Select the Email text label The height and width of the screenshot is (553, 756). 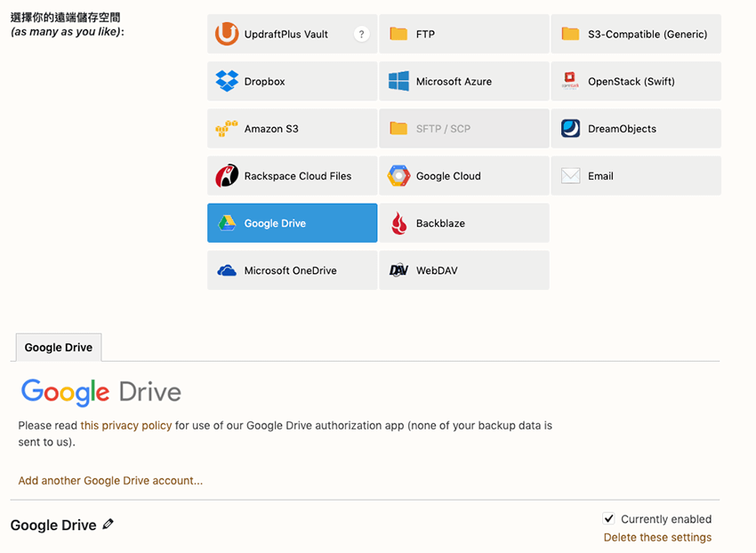(600, 176)
